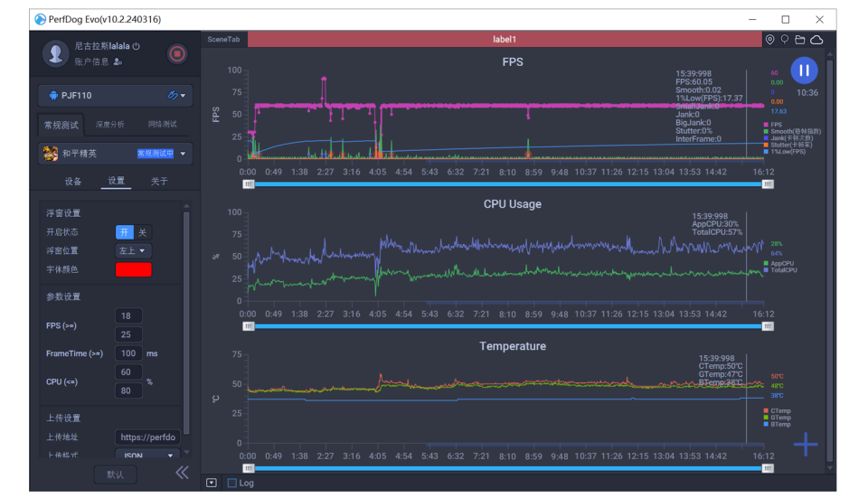Screen dimensions: 868x498
Task: Select the 设备 tab
Action: (x=73, y=182)
